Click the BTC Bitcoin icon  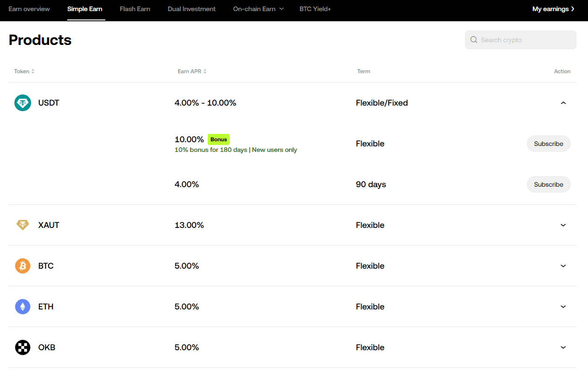[x=23, y=266]
